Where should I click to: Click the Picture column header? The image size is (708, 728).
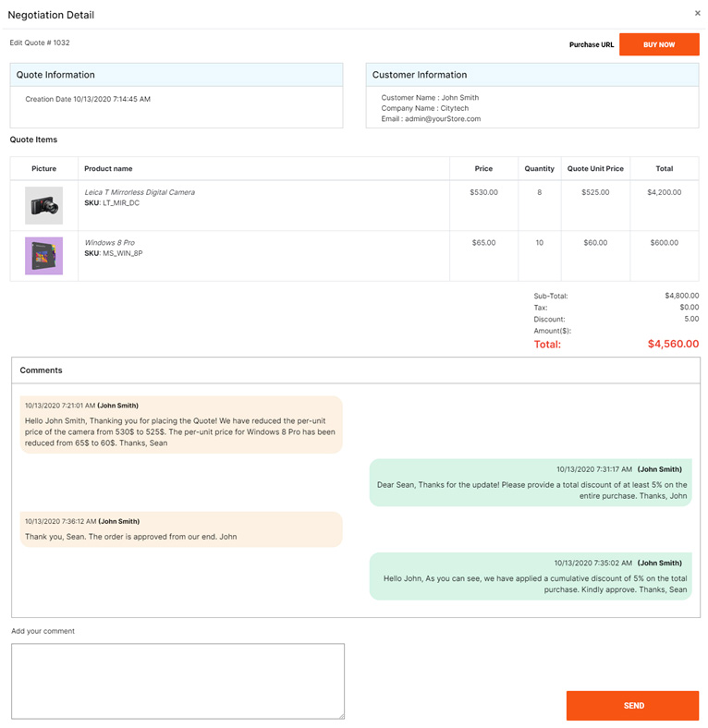[x=43, y=168]
